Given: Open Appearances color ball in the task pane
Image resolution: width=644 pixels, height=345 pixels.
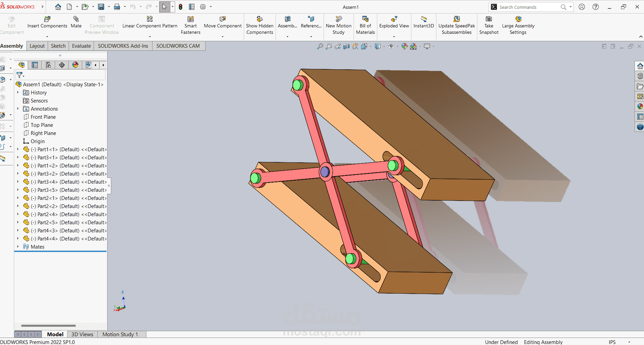Looking at the screenshot, I should click(x=640, y=107).
